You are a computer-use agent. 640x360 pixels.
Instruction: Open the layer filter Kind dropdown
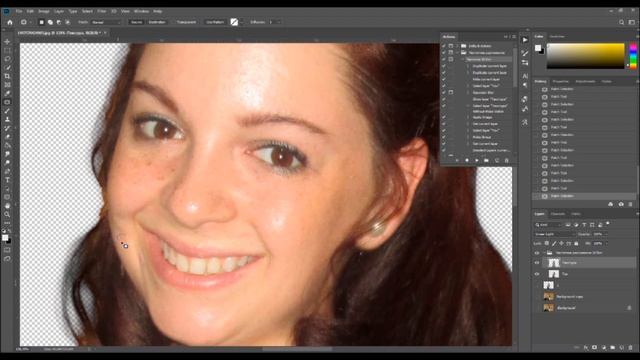548,225
